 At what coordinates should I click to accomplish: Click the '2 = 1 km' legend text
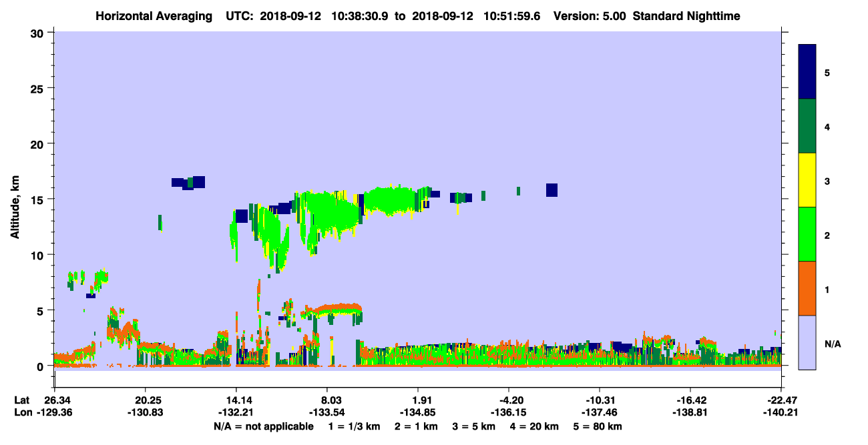[x=416, y=426]
